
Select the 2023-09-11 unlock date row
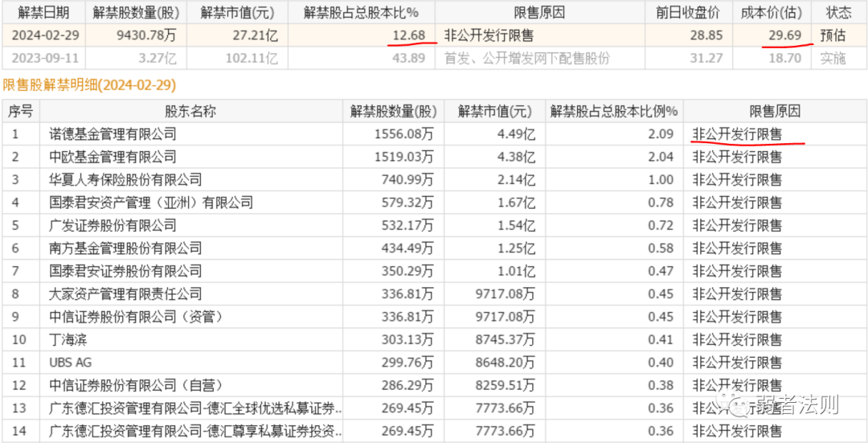point(434,58)
